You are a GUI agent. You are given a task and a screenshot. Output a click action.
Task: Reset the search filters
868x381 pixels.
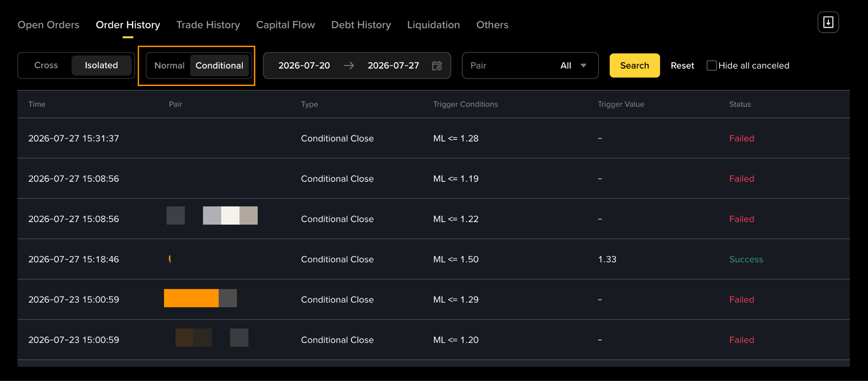click(682, 66)
